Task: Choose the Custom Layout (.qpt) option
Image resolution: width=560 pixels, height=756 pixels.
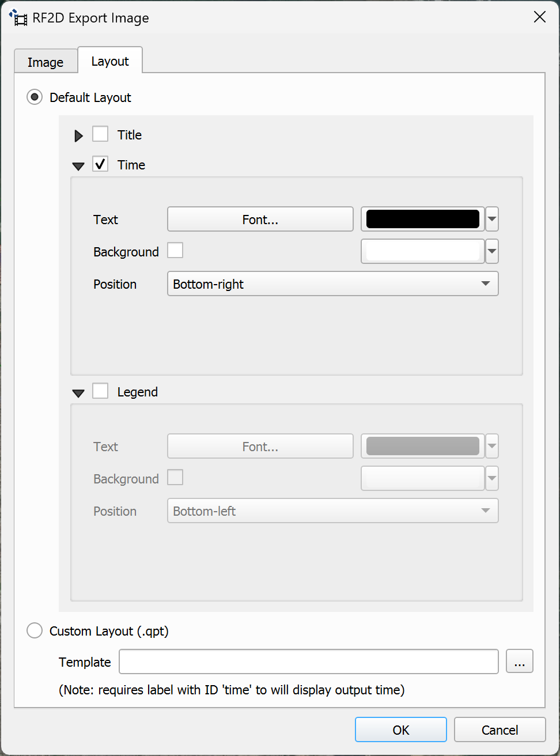Action: [35, 631]
